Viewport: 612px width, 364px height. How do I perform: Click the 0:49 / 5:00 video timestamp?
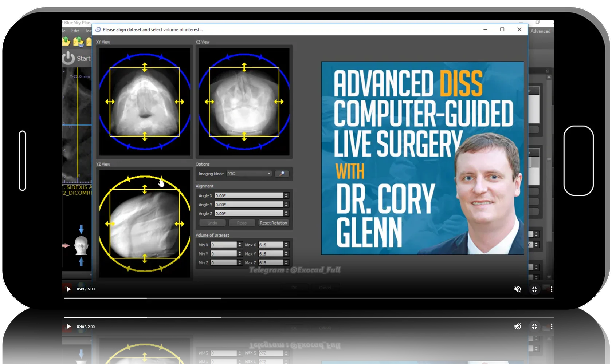pyautogui.click(x=86, y=289)
